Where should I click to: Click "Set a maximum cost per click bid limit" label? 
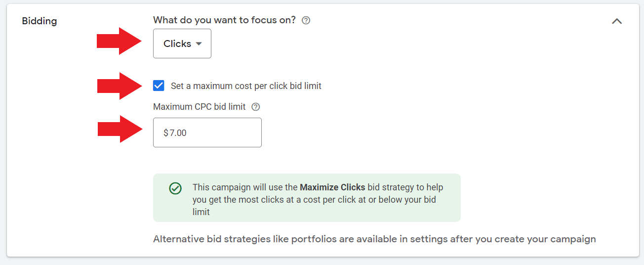pos(246,86)
